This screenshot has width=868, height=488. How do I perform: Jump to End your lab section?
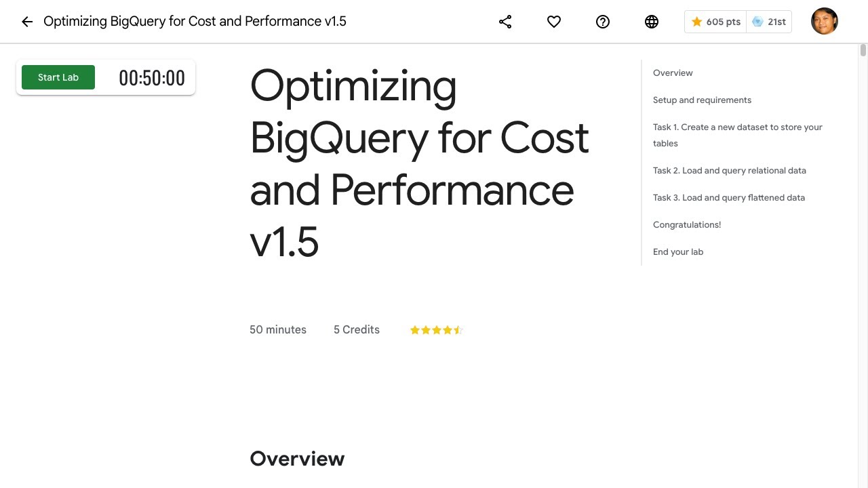[678, 251]
